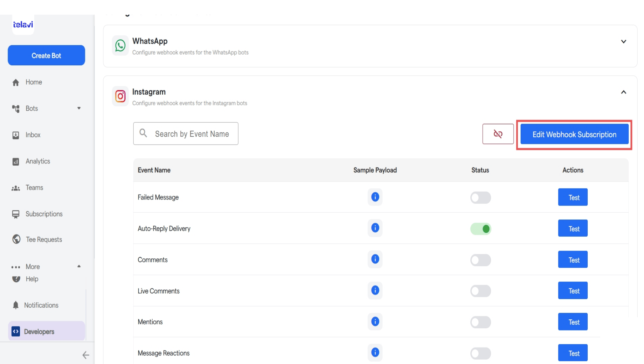
Task: Focus the Search by Event Name field
Action: (x=186, y=133)
